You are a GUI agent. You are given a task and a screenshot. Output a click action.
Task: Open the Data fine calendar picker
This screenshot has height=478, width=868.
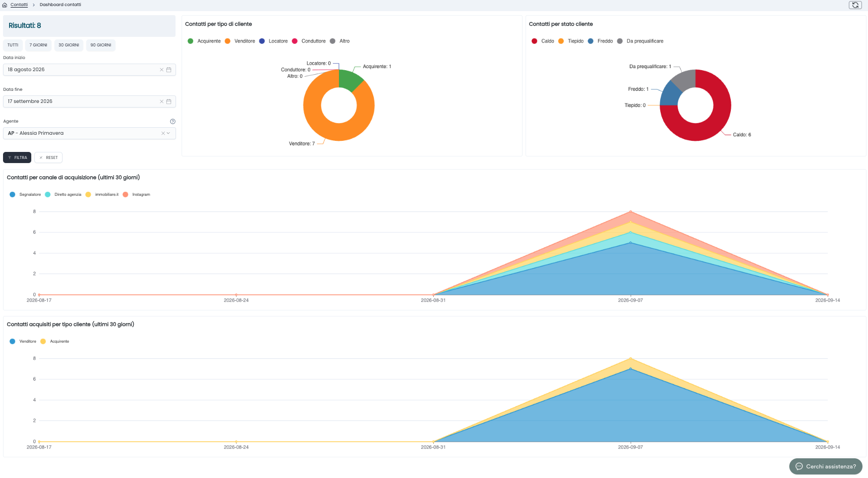pos(169,101)
